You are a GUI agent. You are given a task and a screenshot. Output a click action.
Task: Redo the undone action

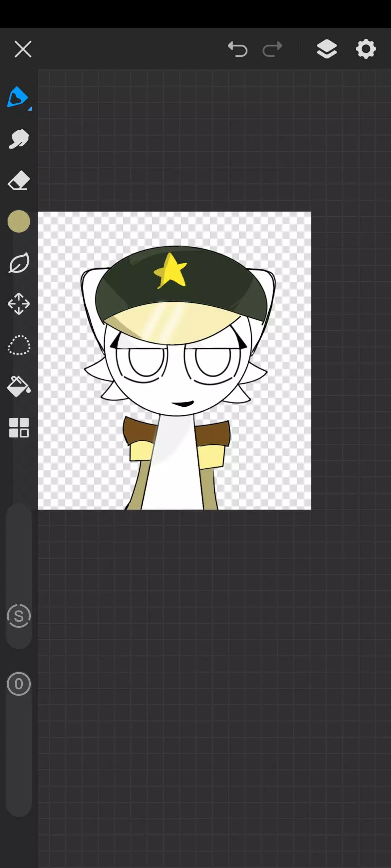pyautogui.click(x=272, y=49)
